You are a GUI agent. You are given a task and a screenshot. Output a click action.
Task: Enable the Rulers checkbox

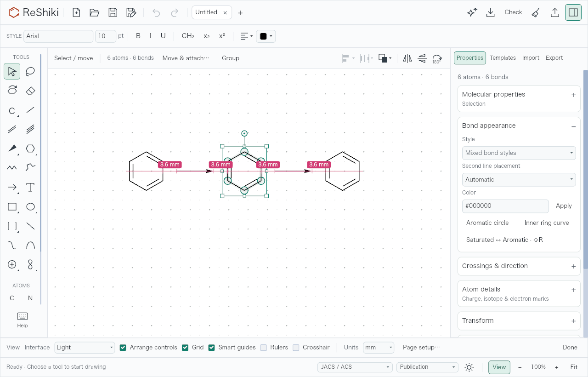(x=264, y=348)
